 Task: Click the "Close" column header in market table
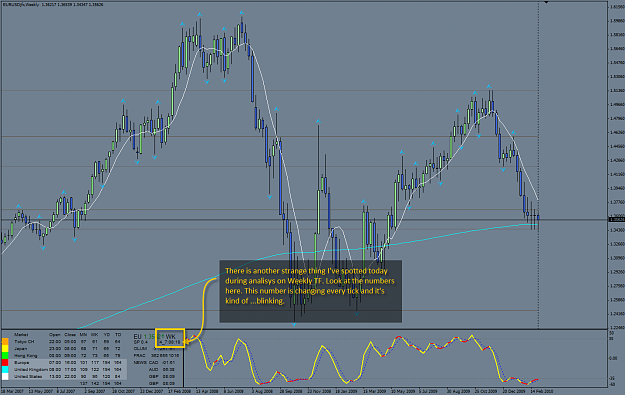pyautogui.click(x=70, y=334)
